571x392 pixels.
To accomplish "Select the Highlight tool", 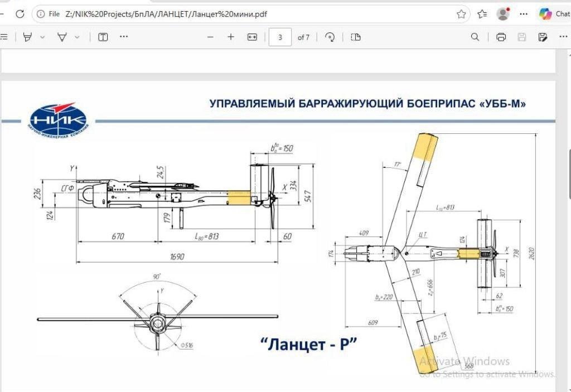I will pos(27,37).
